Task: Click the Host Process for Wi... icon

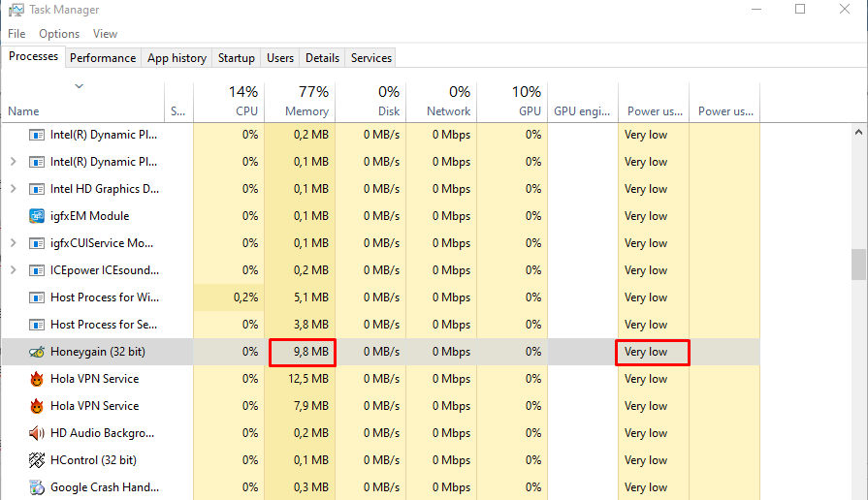Action: pos(37,297)
